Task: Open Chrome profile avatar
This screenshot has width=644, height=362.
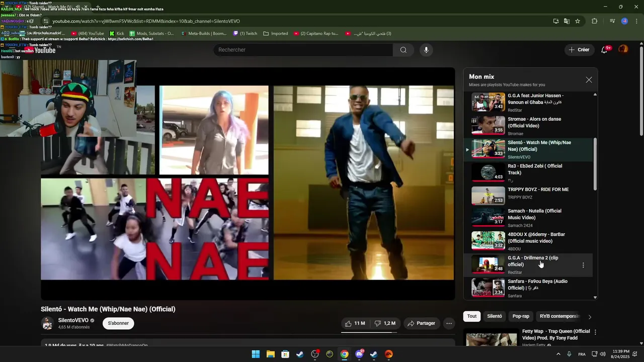Action: (x=624, y=21)
